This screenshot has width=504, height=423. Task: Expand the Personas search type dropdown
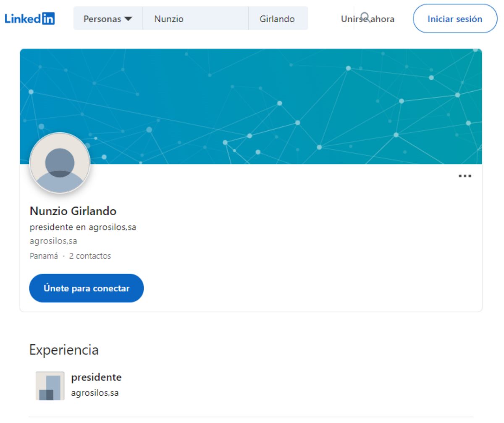pos(108,19)
